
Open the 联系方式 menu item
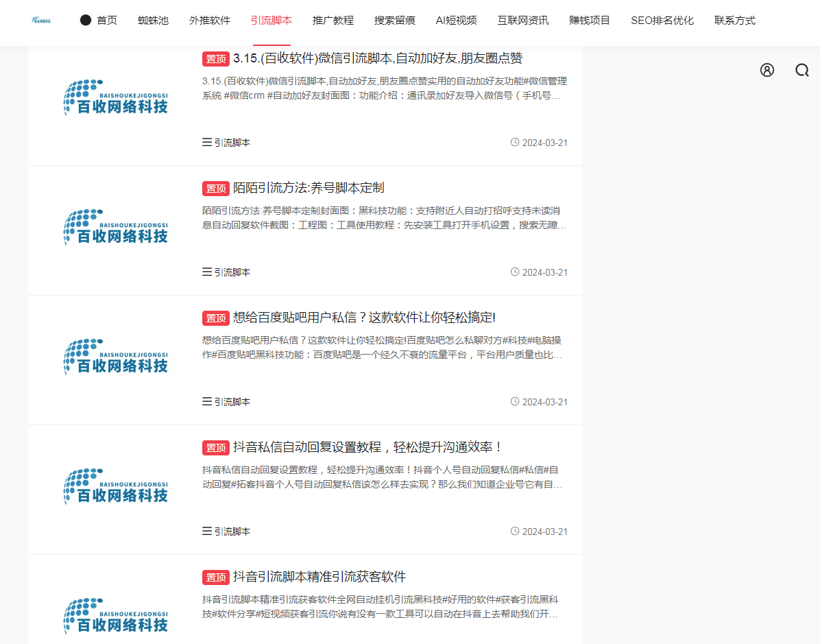tap(735, 21)
